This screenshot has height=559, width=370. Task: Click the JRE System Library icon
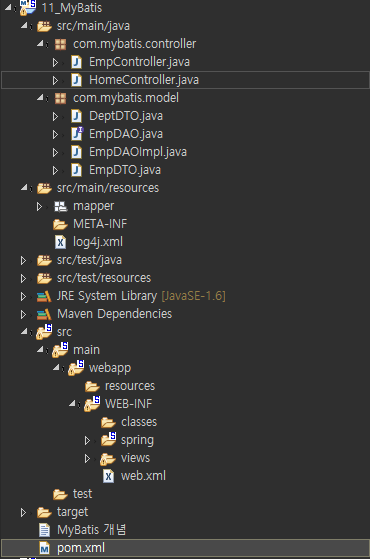pyautogui.click(x=44, y=296)
